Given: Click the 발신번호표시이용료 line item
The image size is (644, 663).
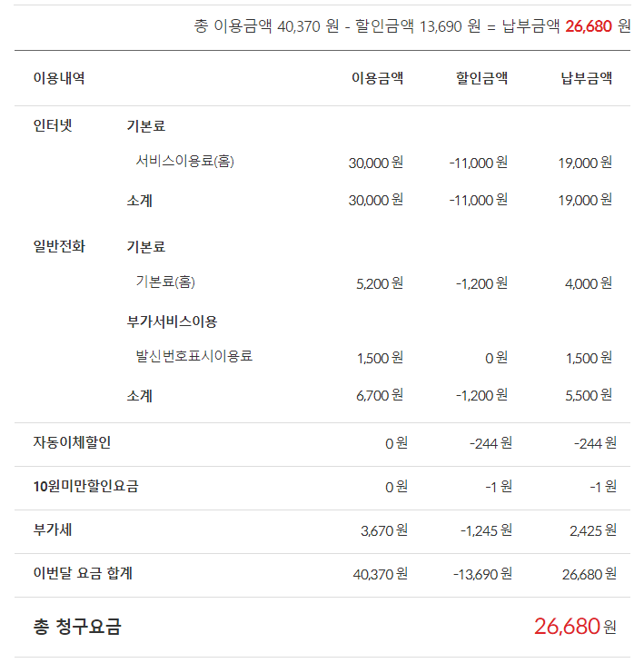Looking at the screenshot, I should (x=194, y=356).
